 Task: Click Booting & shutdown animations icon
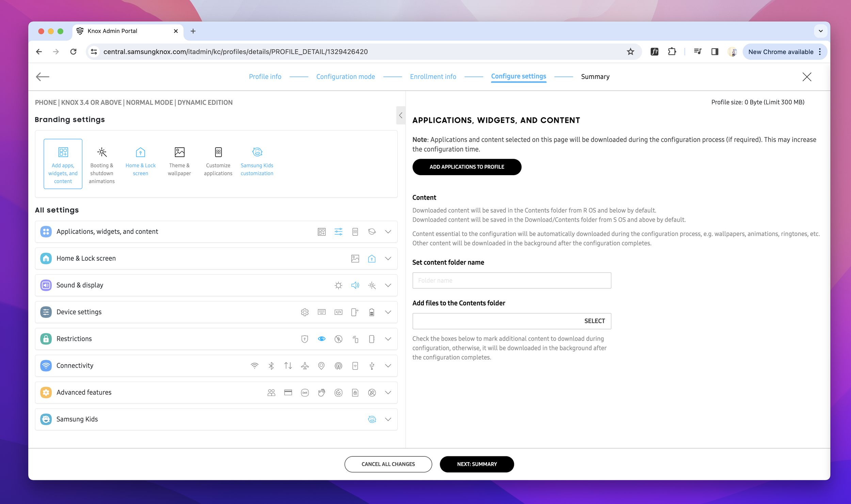tap(102, 152)
